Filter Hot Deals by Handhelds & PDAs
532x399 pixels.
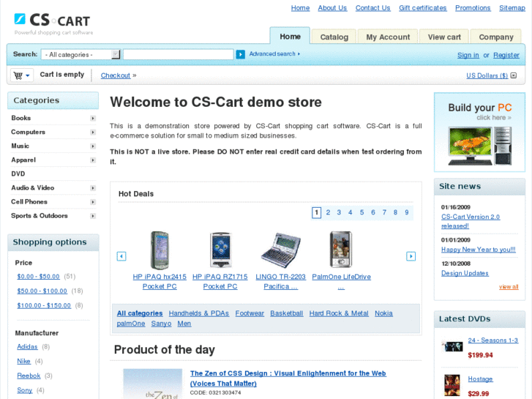coord(199,313)
